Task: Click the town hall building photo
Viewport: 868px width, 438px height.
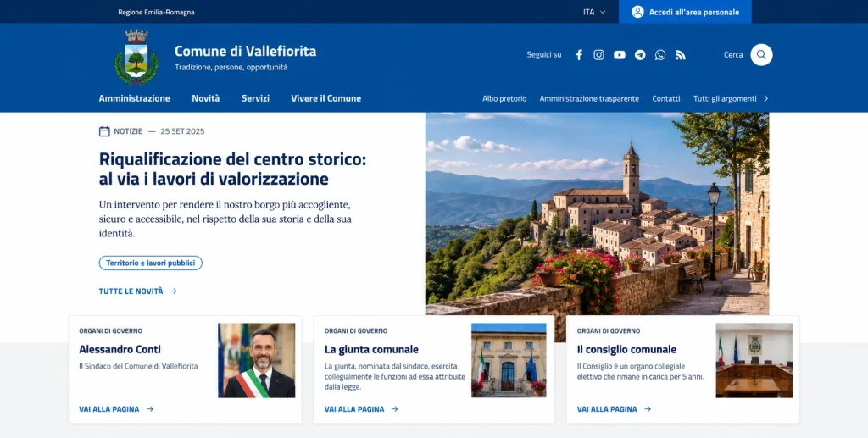Action: (x=509, y=360)
